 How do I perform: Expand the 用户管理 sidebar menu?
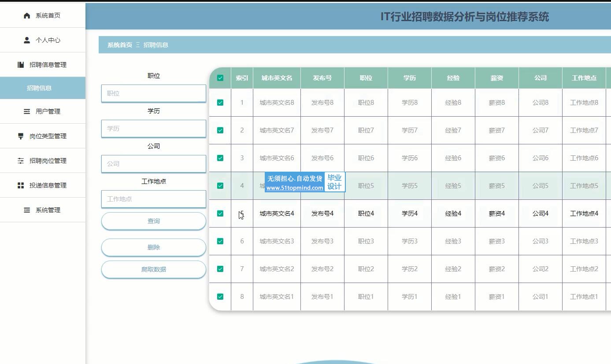(43, 111)
